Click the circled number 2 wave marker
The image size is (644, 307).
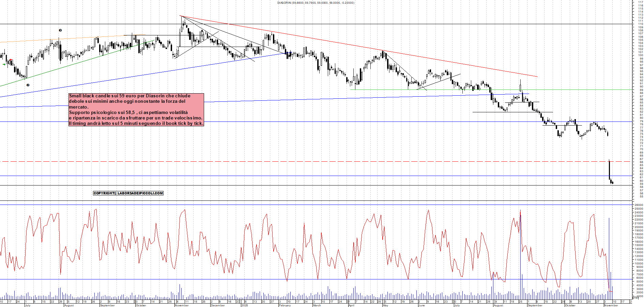point(28,85)
